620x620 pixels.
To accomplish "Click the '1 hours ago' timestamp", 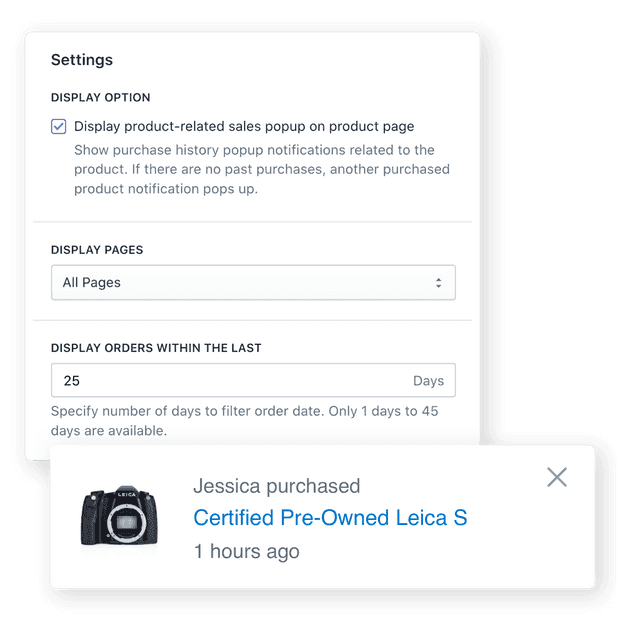I will tap(246, 551).
